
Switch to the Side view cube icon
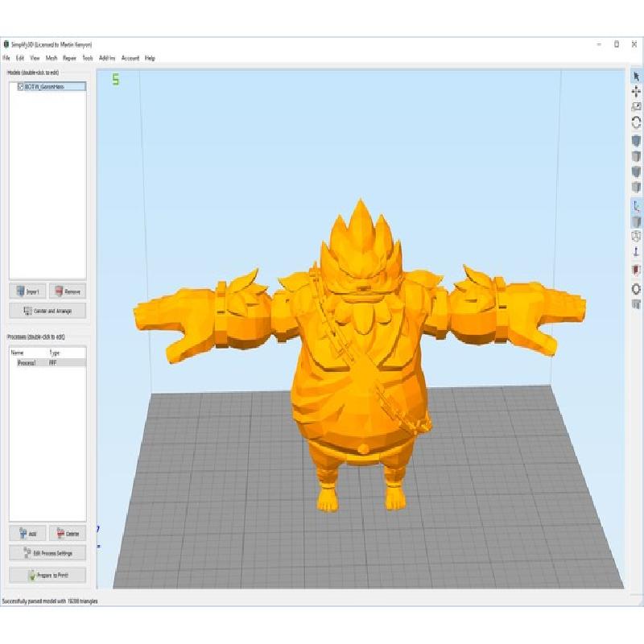636,187
